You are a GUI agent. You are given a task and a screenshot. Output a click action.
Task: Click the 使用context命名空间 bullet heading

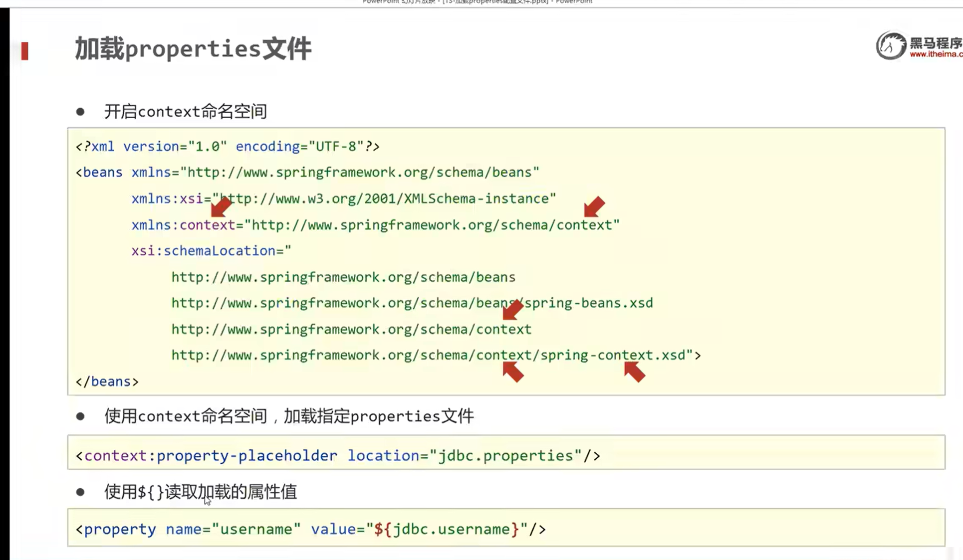pyautogui.click(x=288, y=416)
